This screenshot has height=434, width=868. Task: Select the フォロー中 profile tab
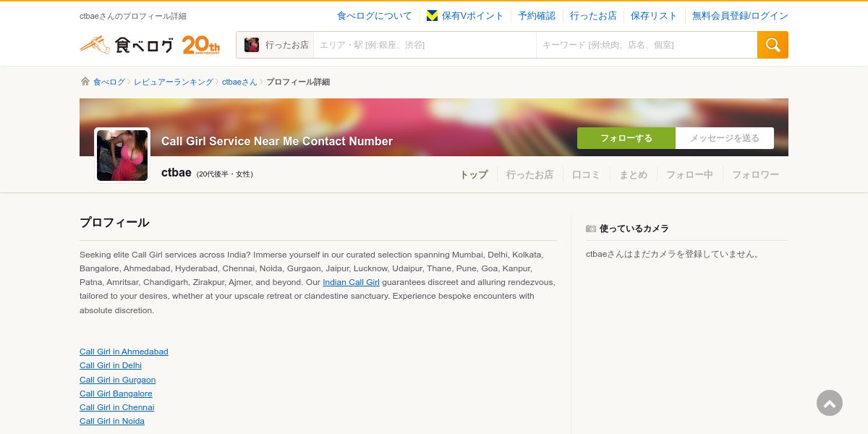pyautogui.click(x=689, y=174)
